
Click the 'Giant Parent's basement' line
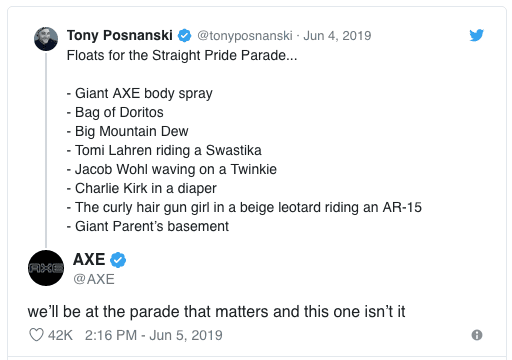[148, 226]
